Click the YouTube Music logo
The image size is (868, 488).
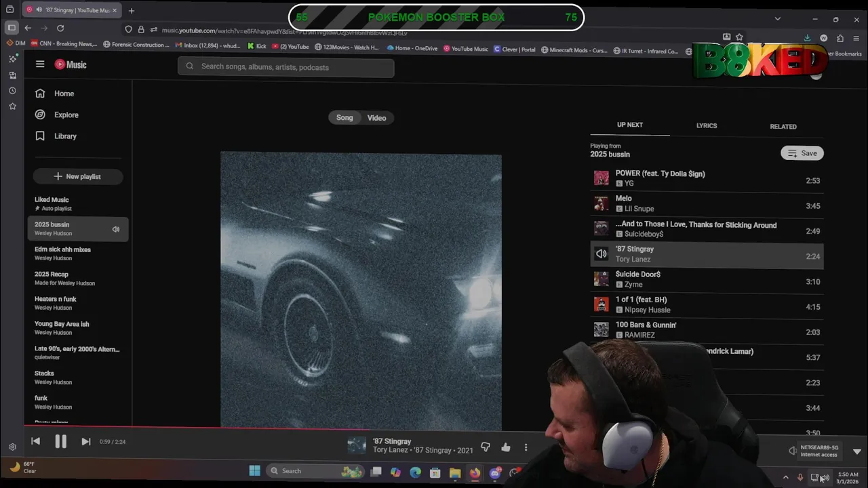(x=71, y=64)
